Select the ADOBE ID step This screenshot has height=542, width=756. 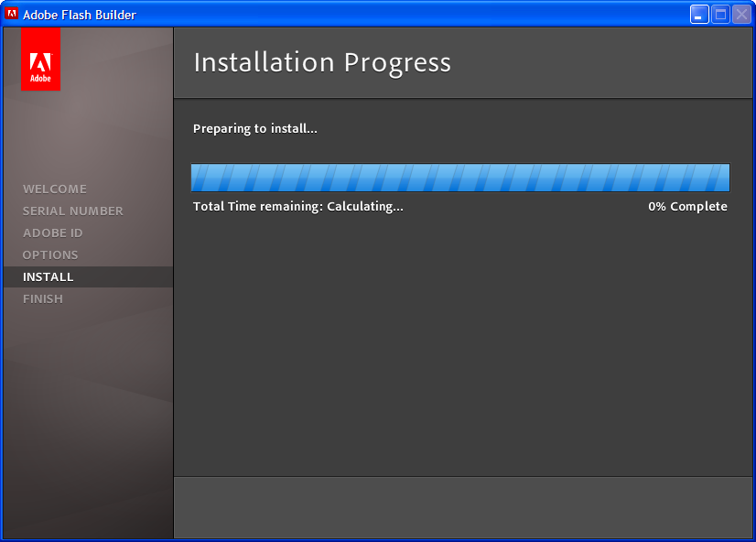[x=52, y=233]
